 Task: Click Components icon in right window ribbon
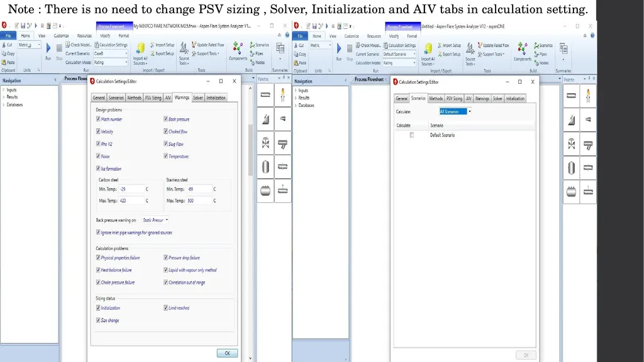coord(523,48)
